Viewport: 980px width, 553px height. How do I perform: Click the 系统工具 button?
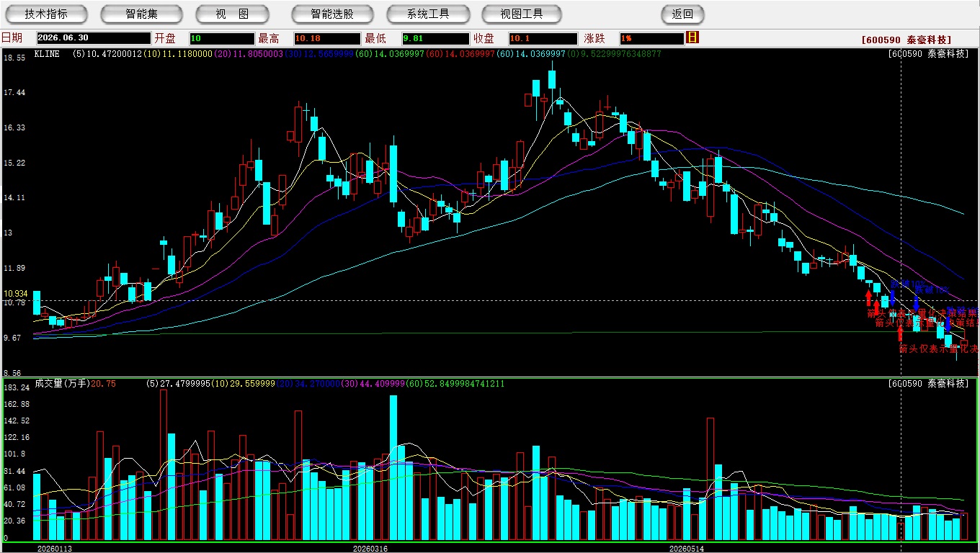(x=428, y=14)
